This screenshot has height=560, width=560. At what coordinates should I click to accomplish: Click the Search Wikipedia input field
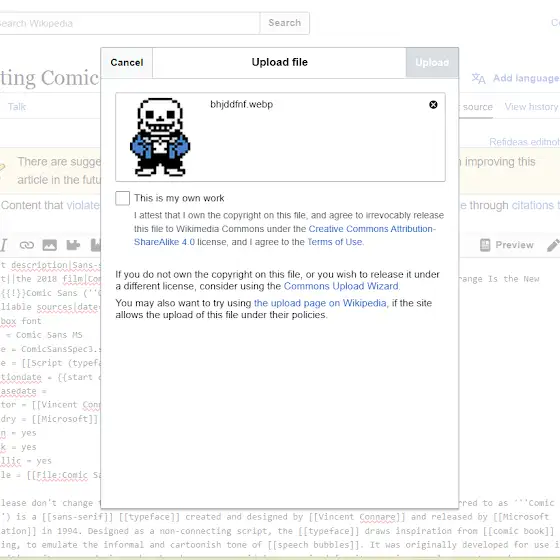[130, 24]
